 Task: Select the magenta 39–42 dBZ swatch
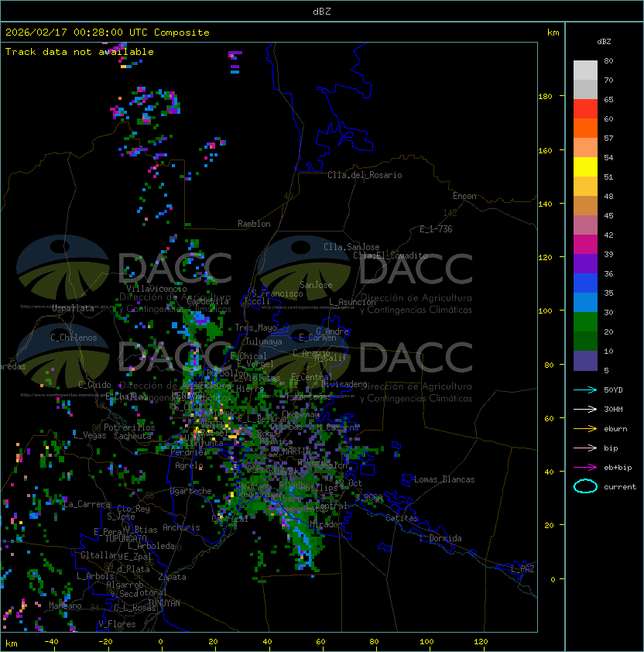(585, 244)
